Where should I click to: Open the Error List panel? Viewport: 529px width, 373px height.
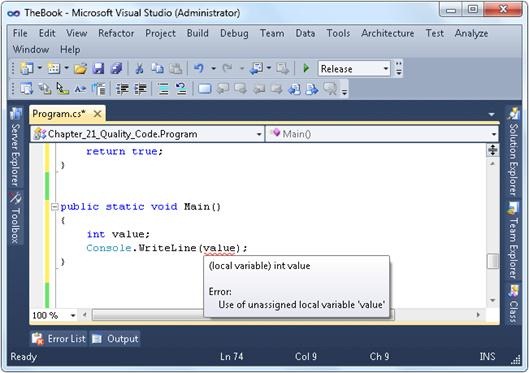tap(59, 339)
